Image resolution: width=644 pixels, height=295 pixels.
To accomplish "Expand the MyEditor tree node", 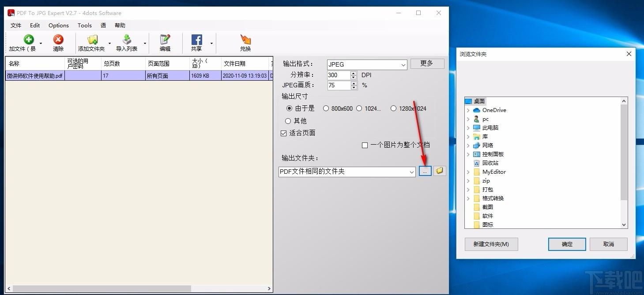I will pos(468,172).
